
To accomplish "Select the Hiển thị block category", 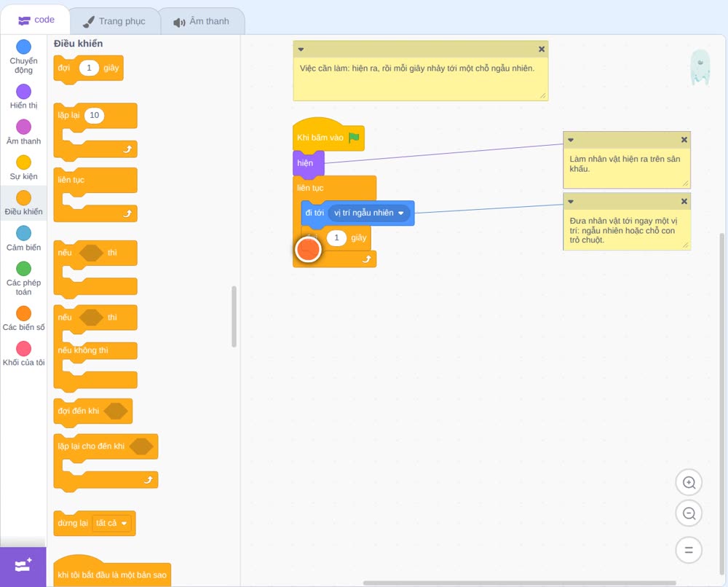I will click(23, 97).
